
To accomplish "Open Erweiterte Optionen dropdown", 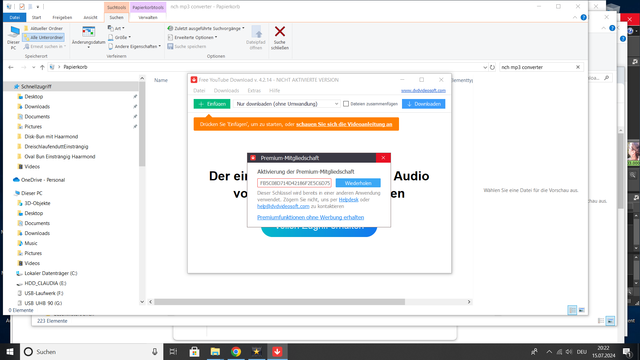I will (192, 37).
